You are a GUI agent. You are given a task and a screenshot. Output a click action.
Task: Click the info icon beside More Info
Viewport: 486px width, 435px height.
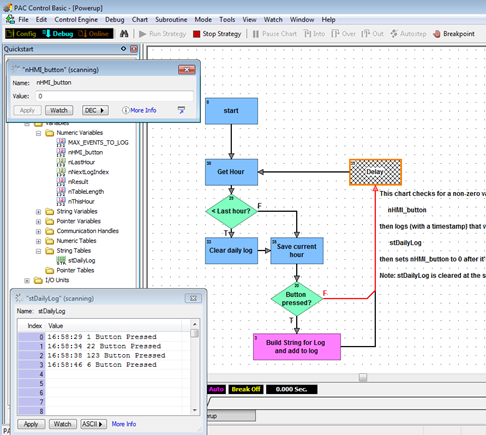click(125, 110)
